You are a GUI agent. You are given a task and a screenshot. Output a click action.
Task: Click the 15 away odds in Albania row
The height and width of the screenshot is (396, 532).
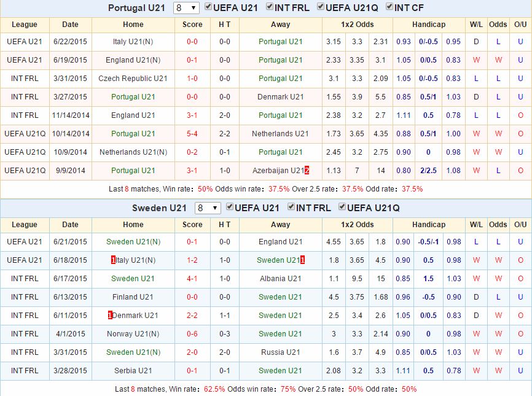381,279
